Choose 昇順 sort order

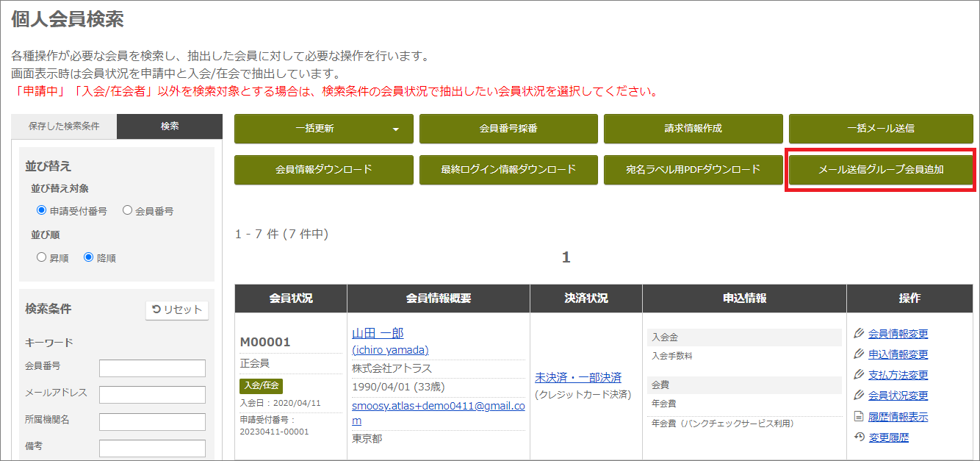[42, 257]
